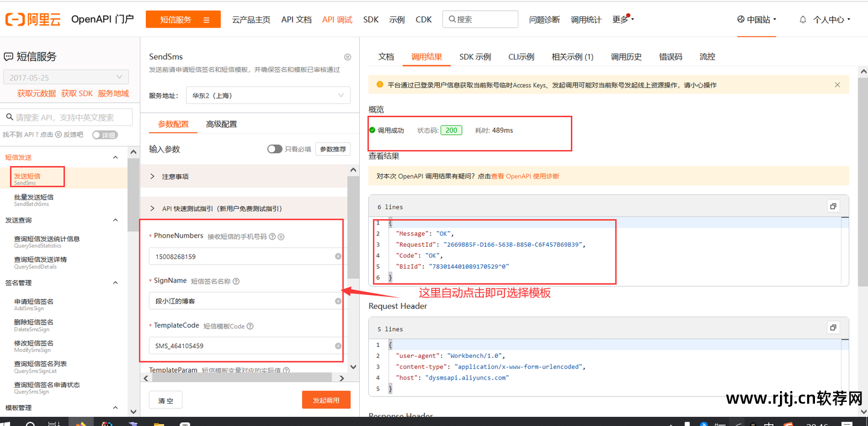Click the 服务地域 link
The image size is (868, 426).
click(113, 94)
